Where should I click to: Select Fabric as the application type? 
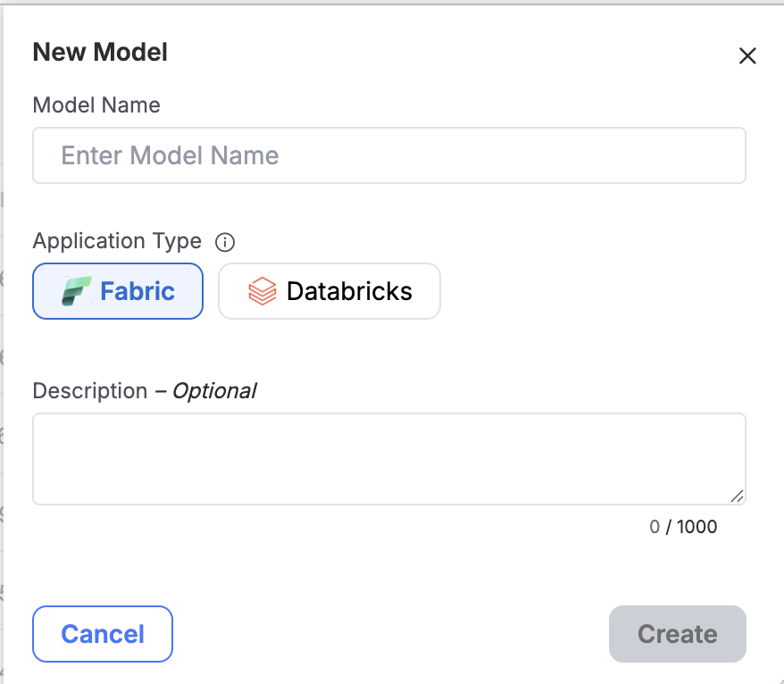click(118, 291)
